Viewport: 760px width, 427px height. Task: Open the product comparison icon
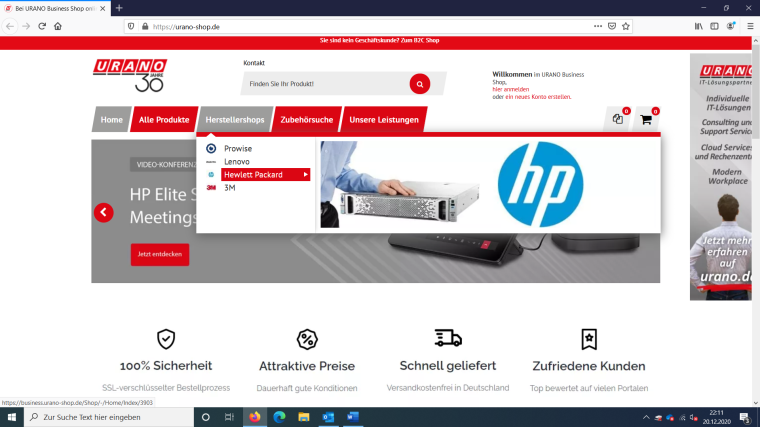(617, 120)
